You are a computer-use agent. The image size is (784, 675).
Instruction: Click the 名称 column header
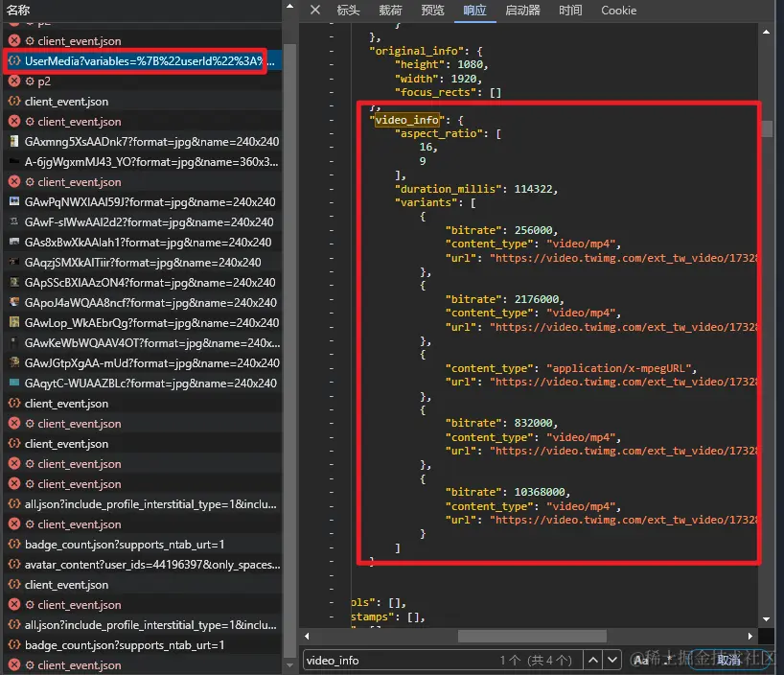click(x=18, y=10)
